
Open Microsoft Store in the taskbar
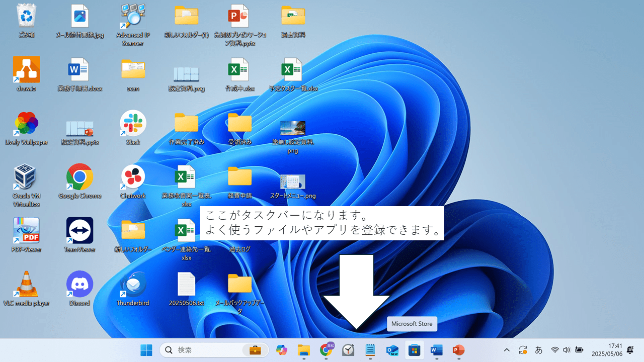point(414,350)
